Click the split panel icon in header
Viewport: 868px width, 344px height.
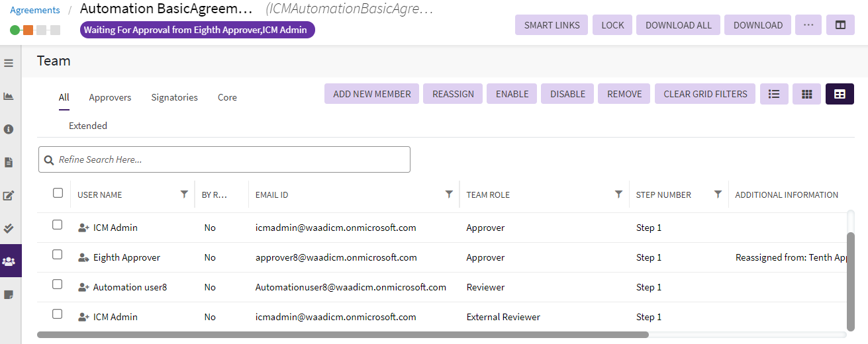[840, 25]
